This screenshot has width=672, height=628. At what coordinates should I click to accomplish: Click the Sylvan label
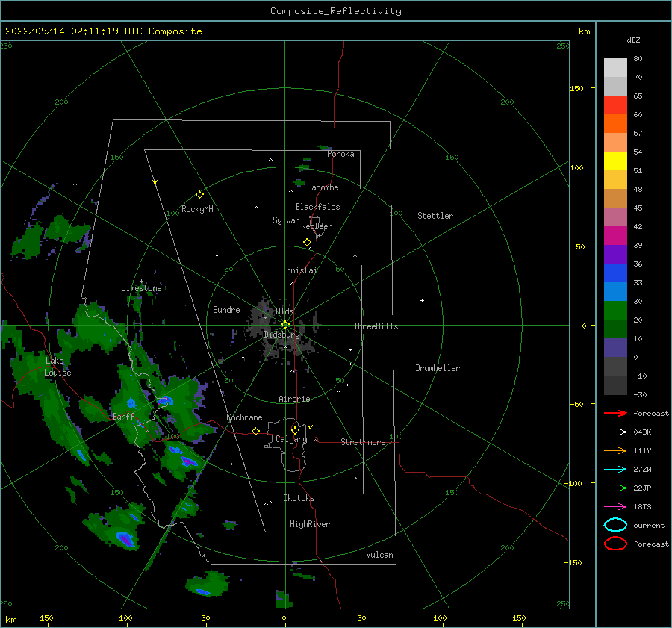pos(286,220)
